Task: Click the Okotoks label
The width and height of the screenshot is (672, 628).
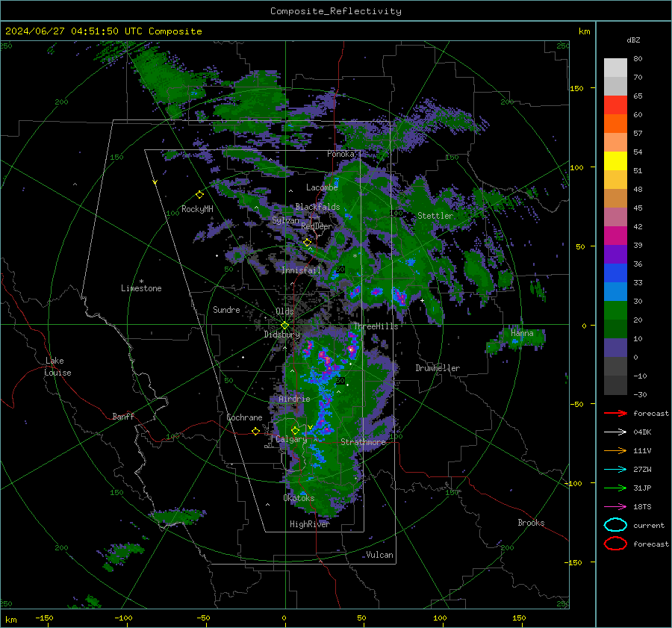Action: [x=299, y=498]
